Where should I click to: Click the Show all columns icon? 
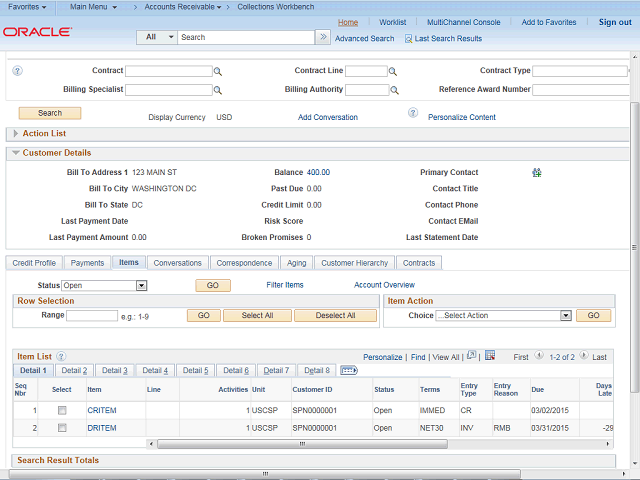pos(349,370)
